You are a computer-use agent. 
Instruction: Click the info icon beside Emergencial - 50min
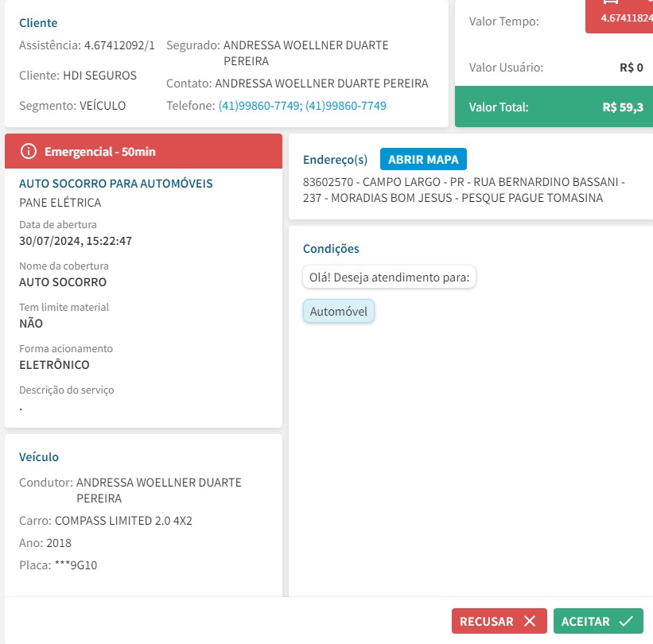(x=29, y=151)
